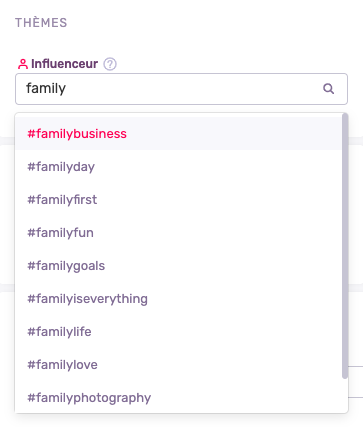The width and height of the screenshot is (363, 427).
Task: Click the search magnifier icon
Action: (x=328, y=89)
